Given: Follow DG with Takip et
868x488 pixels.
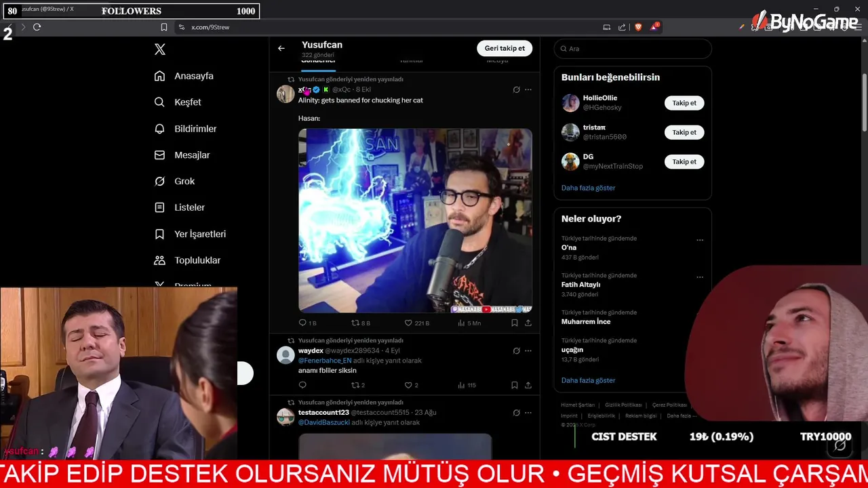Looking at the screenshot, I should click(x=684, y=161).
